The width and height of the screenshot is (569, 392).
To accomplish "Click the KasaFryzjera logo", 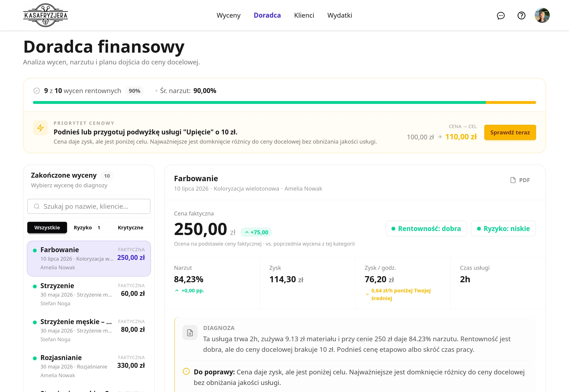I will coord(45,15).
